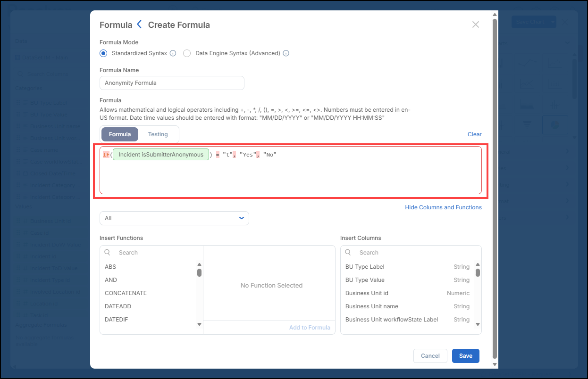
Task: Click the Clear link
Action: pyautogui.click(x=475, y=134)
